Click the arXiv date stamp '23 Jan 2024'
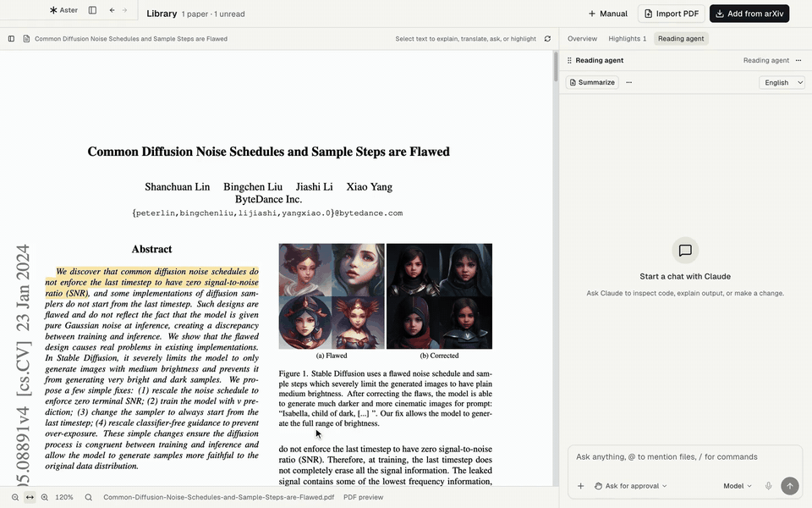This screenshot has height=508, width=812. coord(23,288)
